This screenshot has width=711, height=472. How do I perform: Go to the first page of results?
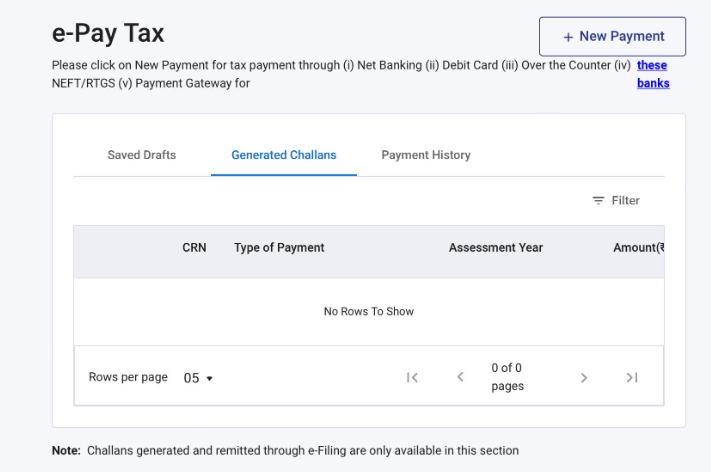[x=412, y=377]
